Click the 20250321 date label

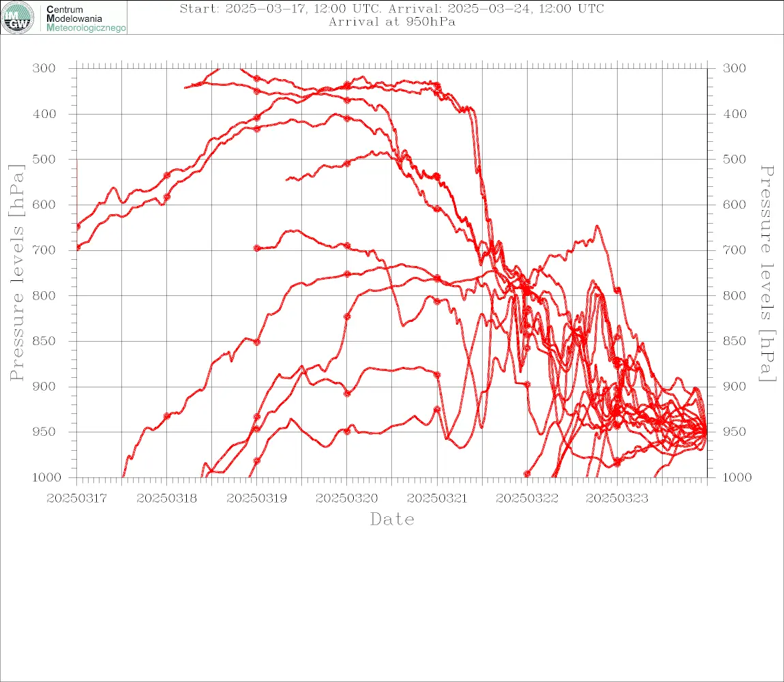pyautogui.click(x=437, y=499)
